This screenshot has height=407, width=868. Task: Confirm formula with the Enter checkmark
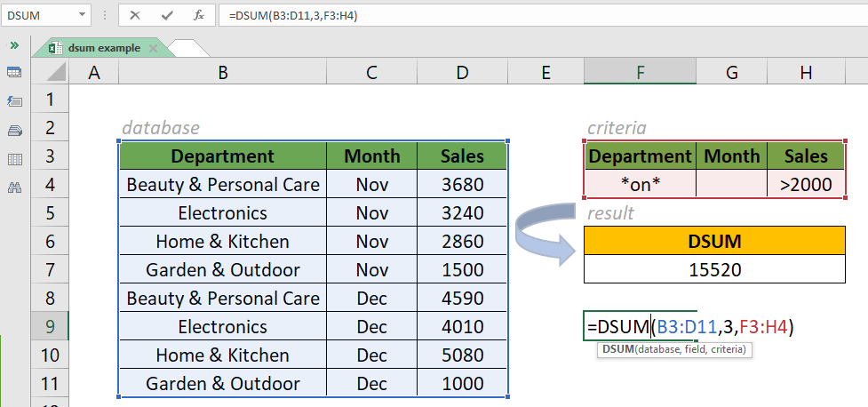(168, 15)
